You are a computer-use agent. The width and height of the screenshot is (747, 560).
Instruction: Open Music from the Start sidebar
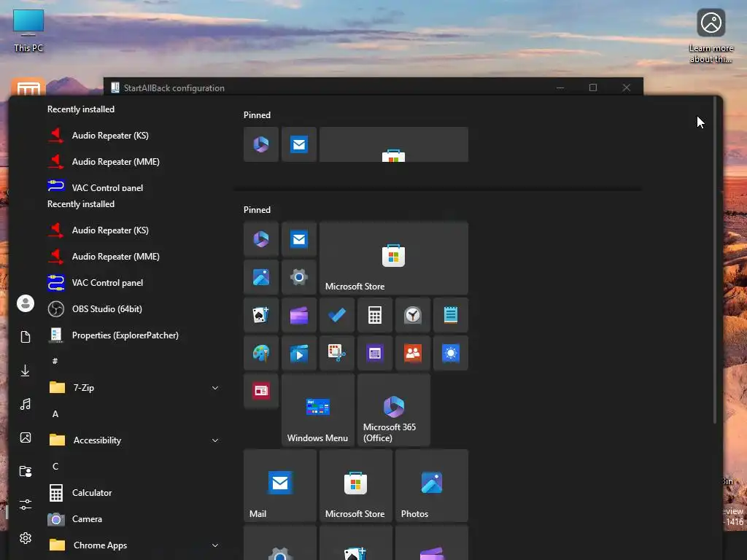[x=26, y=404]
